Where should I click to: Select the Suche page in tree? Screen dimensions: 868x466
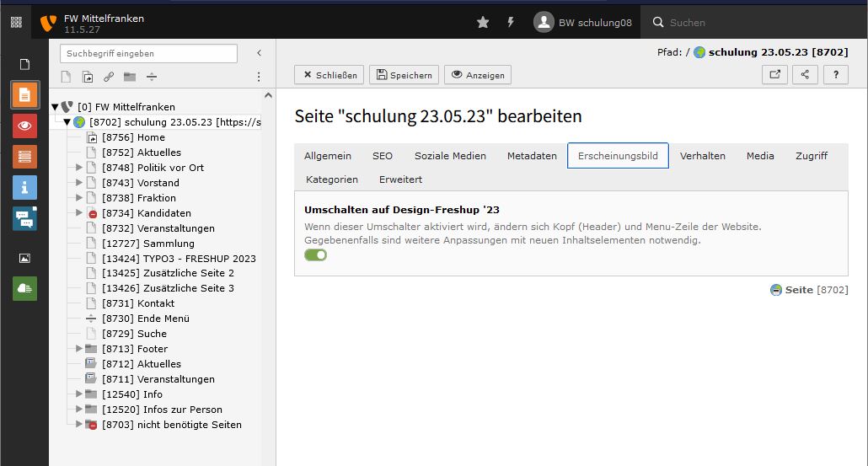(x=135, y=334)
